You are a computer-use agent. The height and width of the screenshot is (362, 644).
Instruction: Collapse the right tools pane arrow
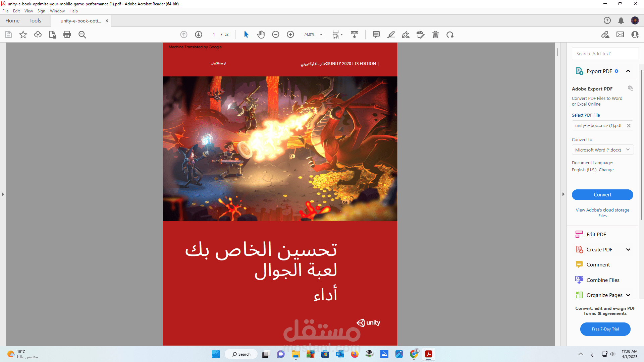(x=563, y=194)
